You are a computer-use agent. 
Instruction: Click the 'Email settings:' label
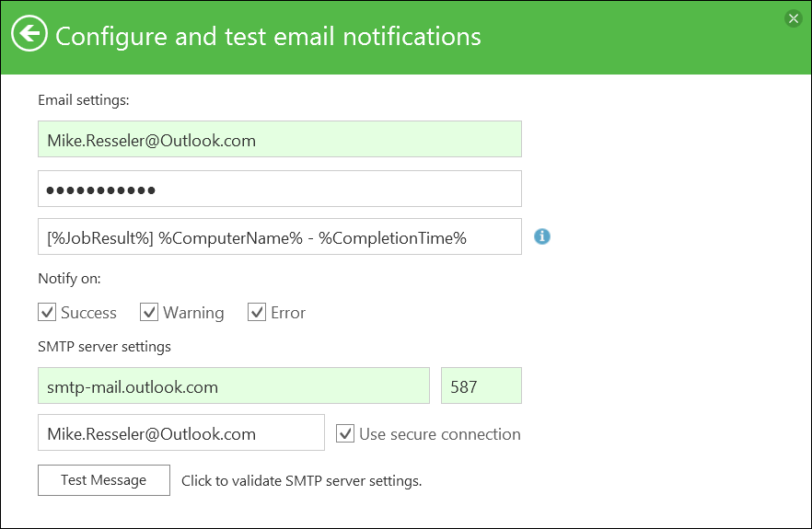84,98
